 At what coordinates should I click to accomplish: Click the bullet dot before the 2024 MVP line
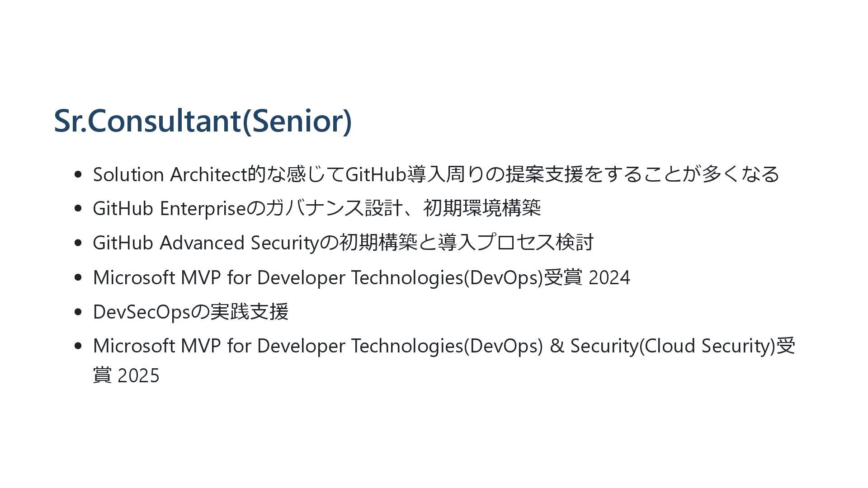click(78, 277)
